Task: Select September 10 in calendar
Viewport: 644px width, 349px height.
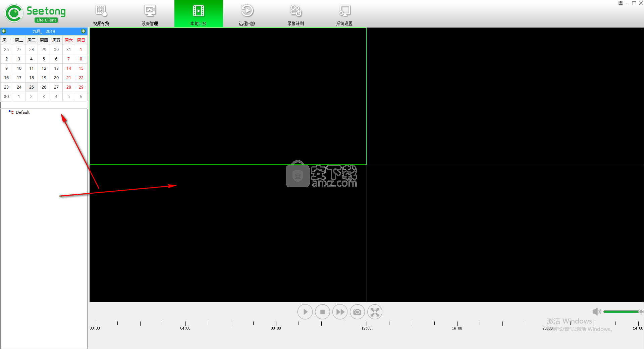Action: pos(19,68)
